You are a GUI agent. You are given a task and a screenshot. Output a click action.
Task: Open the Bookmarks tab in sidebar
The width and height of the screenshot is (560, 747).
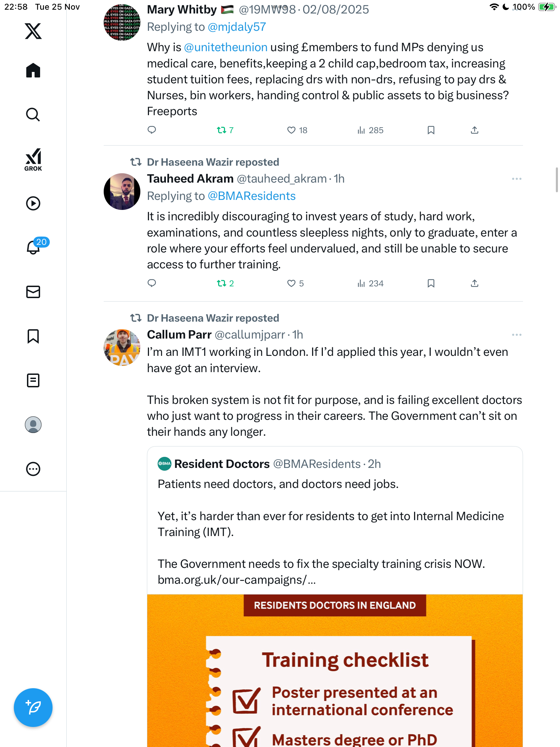tap(33, 336)
